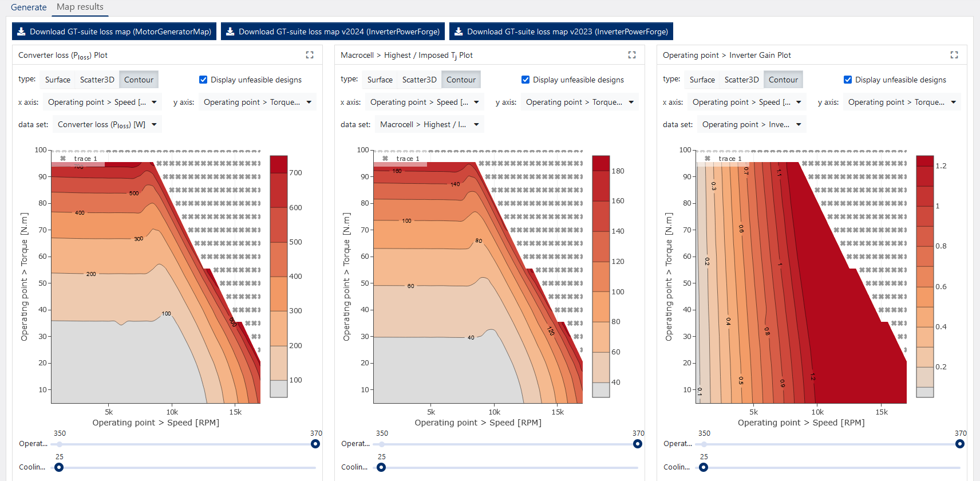
Task: Click trace 1 marker in Converter loss plot
Action: 63,159
